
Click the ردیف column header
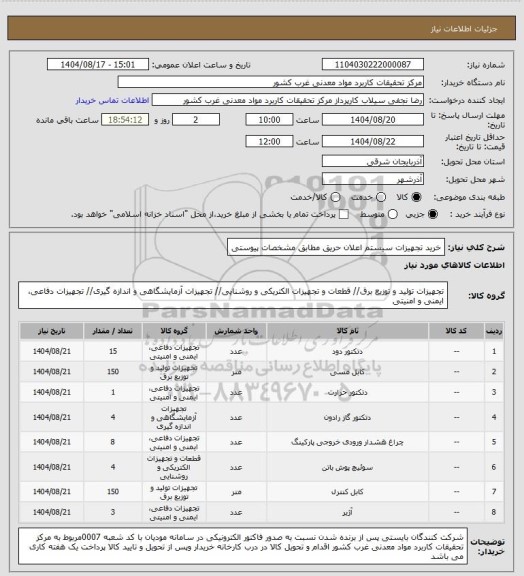(x=494, y=331)
